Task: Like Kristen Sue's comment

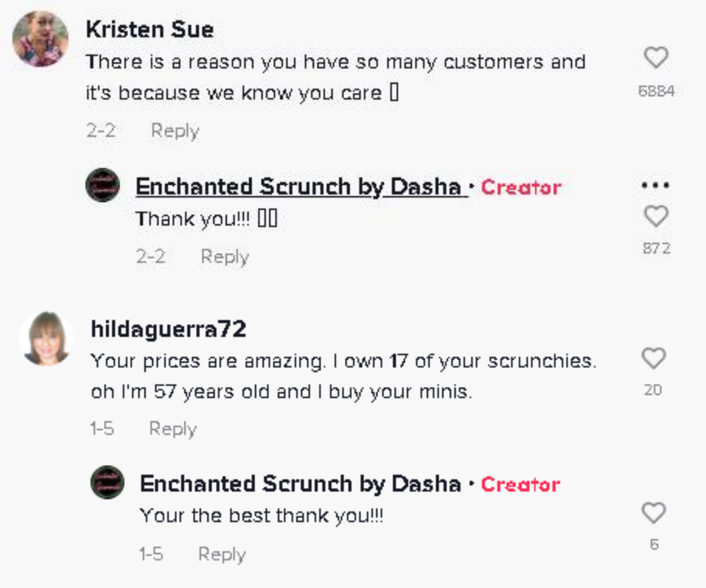Action: pos(656,58)
